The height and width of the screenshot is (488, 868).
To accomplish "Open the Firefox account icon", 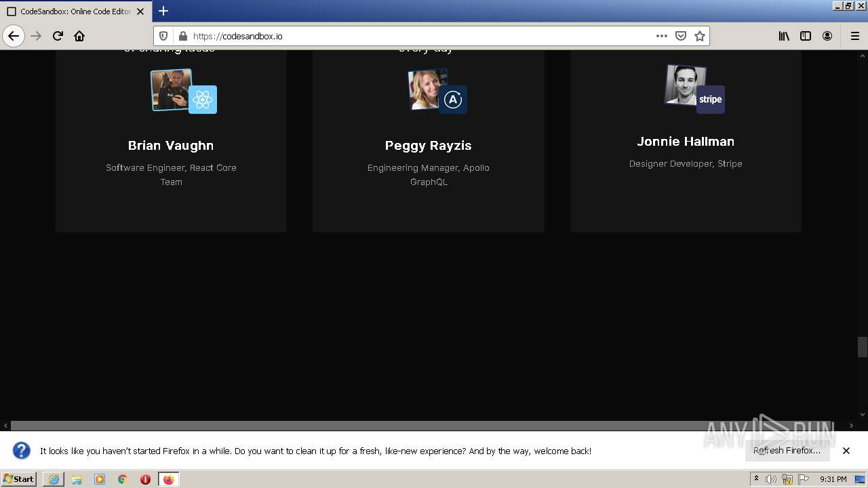I will (827, 36).
